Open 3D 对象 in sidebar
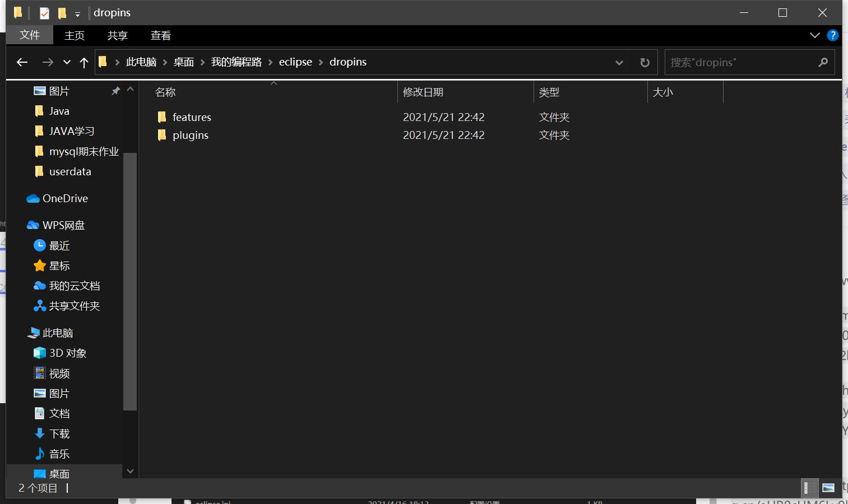The height and width of the screenshot is (504, 848). point(68,353)
